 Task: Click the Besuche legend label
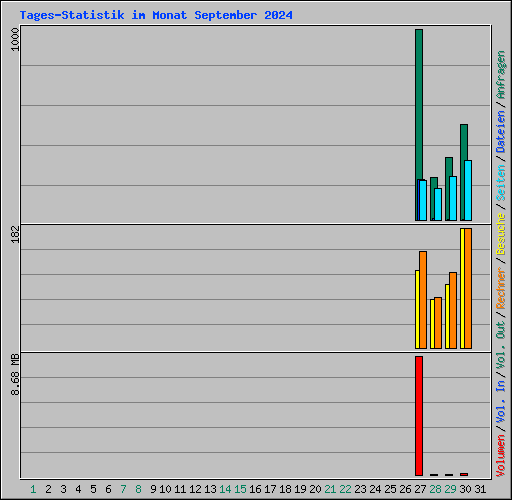[x=501, y=234]
